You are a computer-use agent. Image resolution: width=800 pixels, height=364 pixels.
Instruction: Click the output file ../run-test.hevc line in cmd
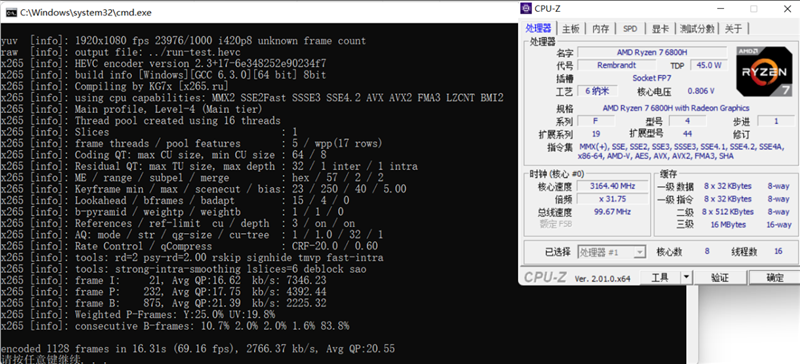[120, 52]
